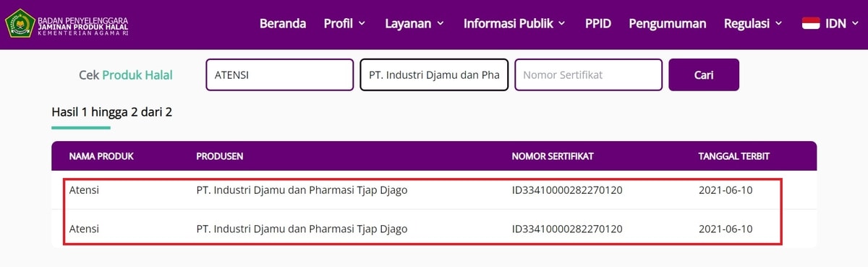Click certificate number in the second result row
868x267 pixels.
[567, 229]
